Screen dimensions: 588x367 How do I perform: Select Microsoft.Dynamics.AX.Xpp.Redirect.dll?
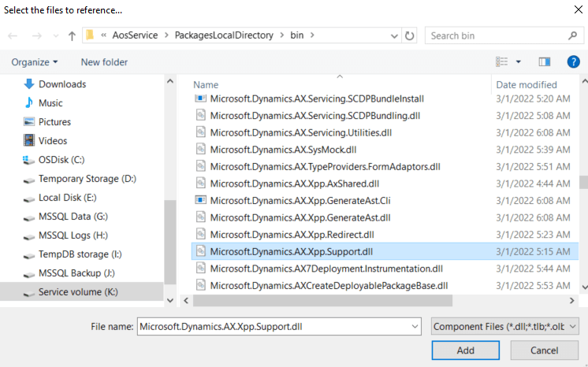(x=292, y=235)
